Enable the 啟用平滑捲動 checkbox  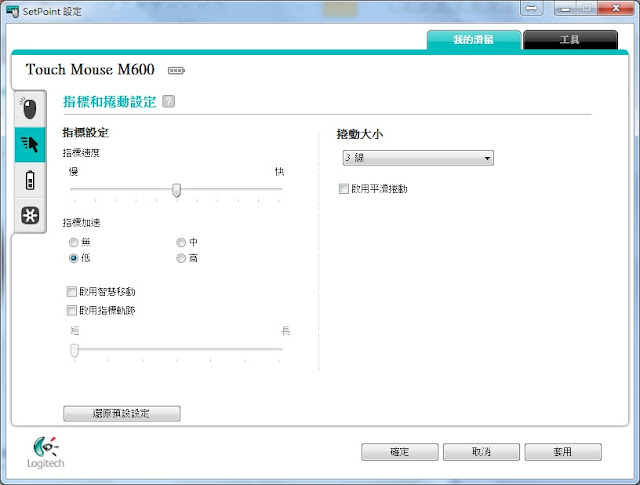click(344, 189)
